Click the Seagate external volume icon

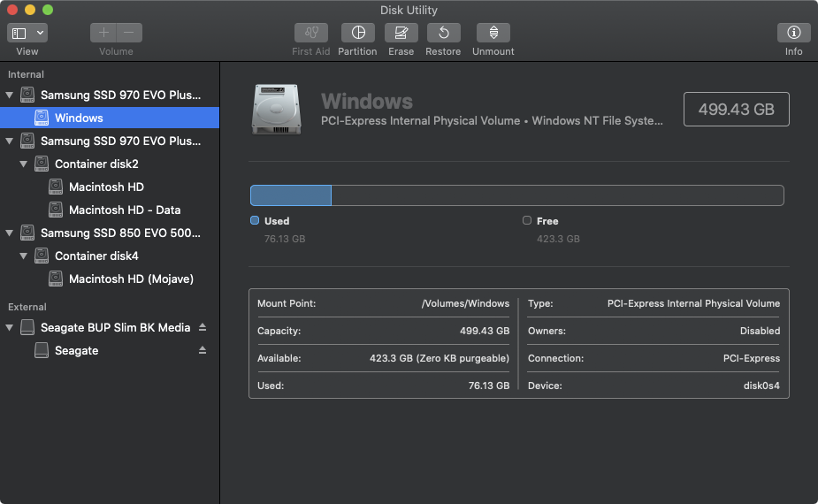[x=42, y=351]
